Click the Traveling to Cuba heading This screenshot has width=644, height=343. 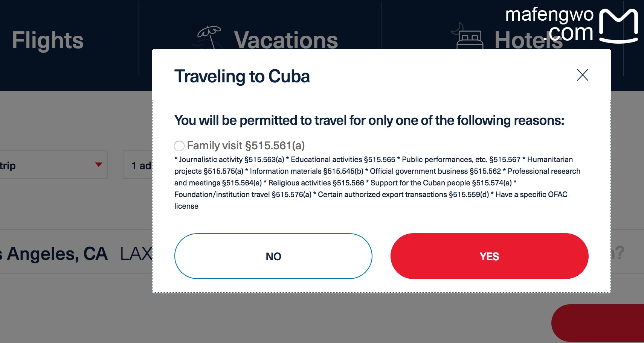pos(242,76)
